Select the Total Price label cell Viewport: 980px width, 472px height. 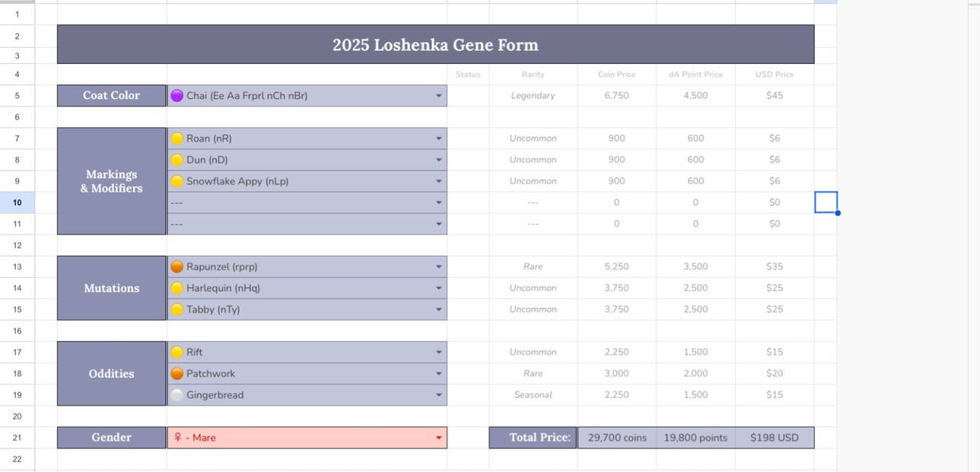coord(533,438)
